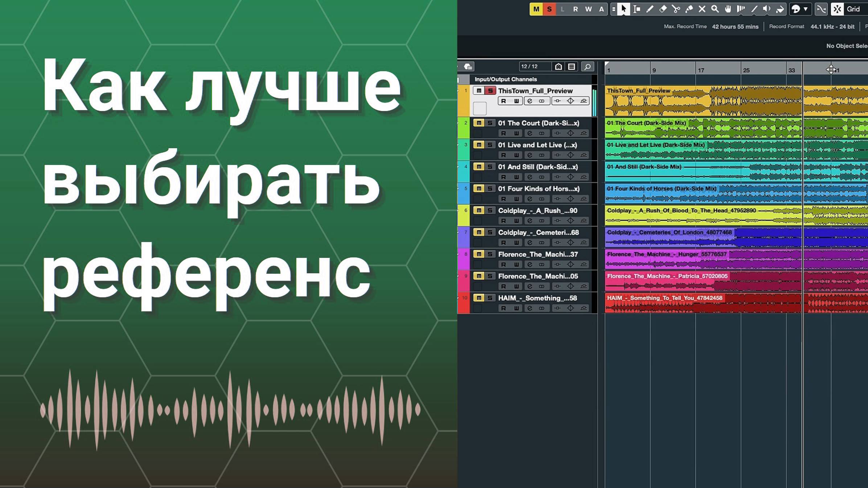Enable Write automation (W) on ThisTown_Full_Preview
This screenshot has width=868, height=488.
click(x=517, y=101)
